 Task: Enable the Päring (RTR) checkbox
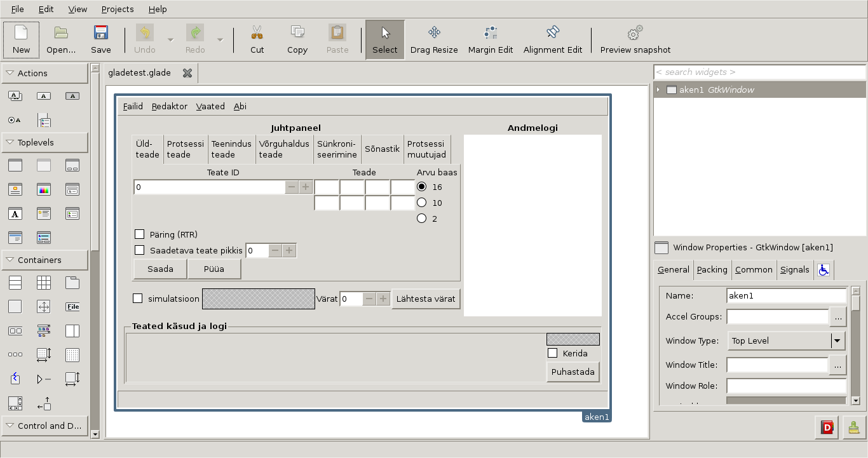140,234
